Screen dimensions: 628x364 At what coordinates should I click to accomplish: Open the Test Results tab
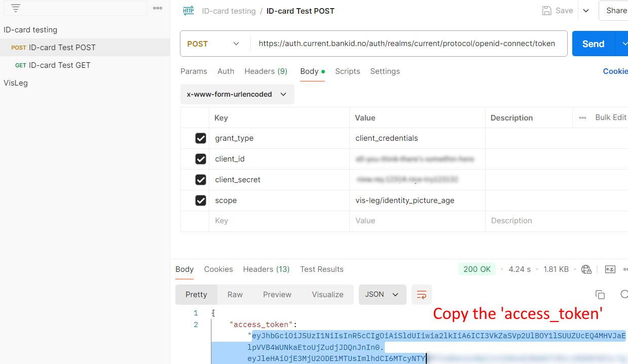tap(322, 269)
